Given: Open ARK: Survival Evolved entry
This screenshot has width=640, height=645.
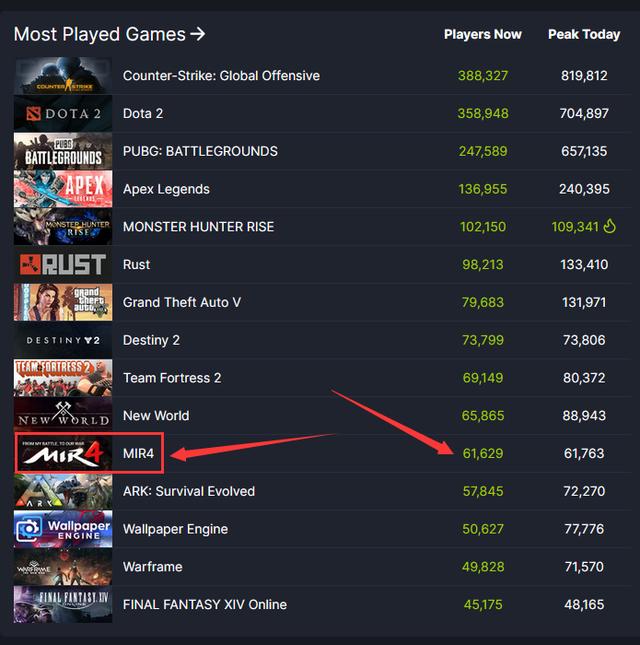Looking at the screenshot, I should [189, 491].
